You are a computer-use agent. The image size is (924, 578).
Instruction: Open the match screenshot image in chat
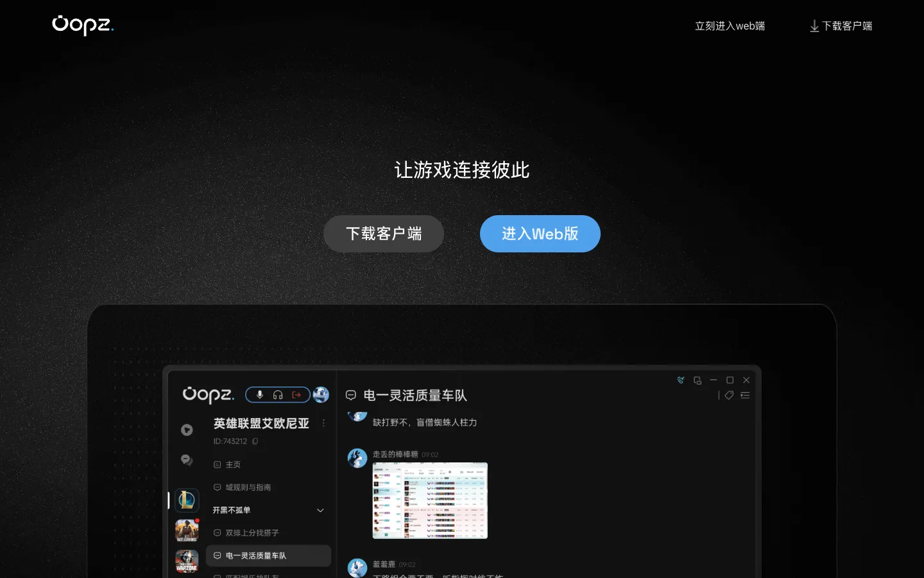coord(430,500)
